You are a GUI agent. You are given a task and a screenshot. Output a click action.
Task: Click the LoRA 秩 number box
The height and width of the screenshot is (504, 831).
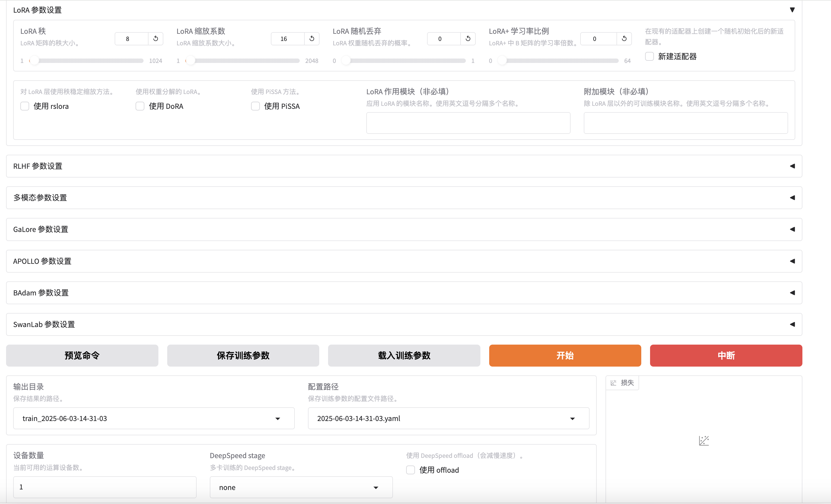[131, 39]
